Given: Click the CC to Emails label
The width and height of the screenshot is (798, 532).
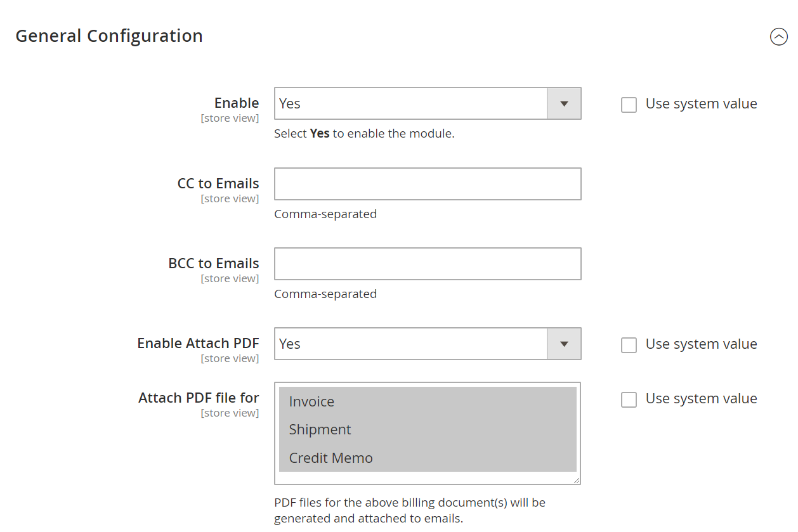Looking at the screenshot, I should [x=218, y=183].
